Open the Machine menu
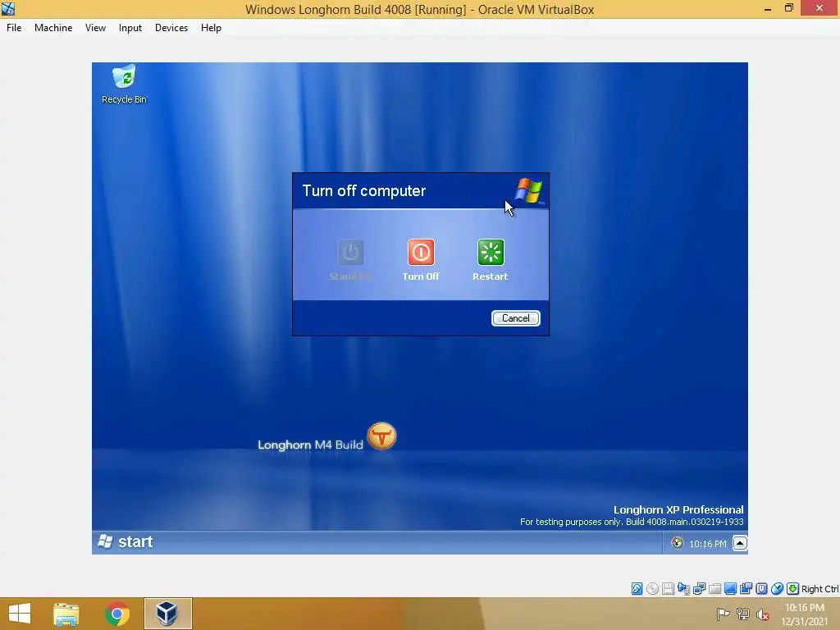 [53, 28]
